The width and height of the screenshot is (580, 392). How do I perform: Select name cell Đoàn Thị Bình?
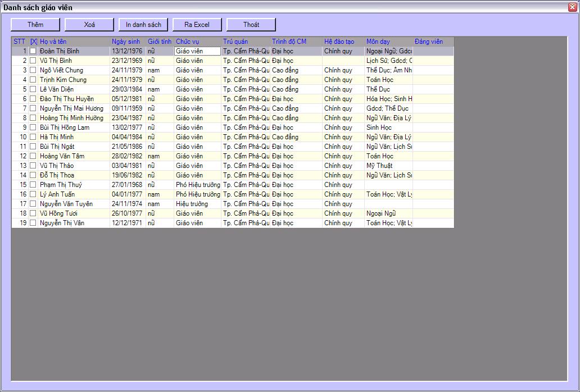74,51
